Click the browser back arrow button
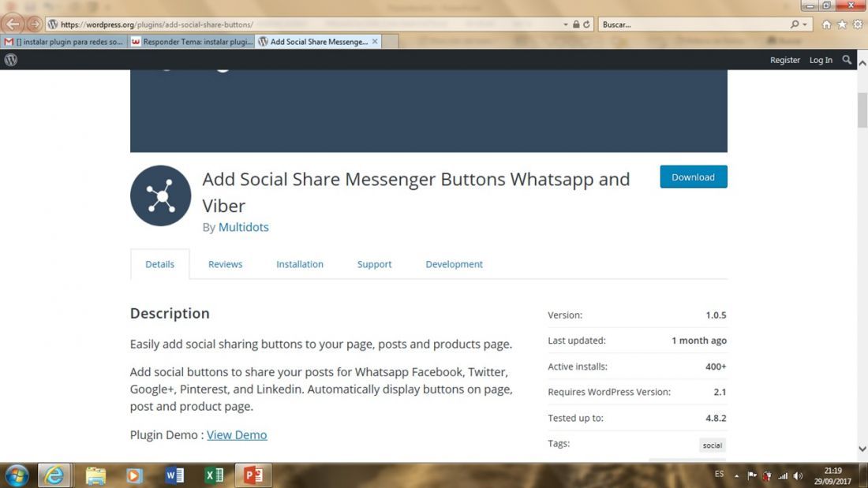Screen dimensions: 868x488 pyautogui.click(x=12, y=24)
